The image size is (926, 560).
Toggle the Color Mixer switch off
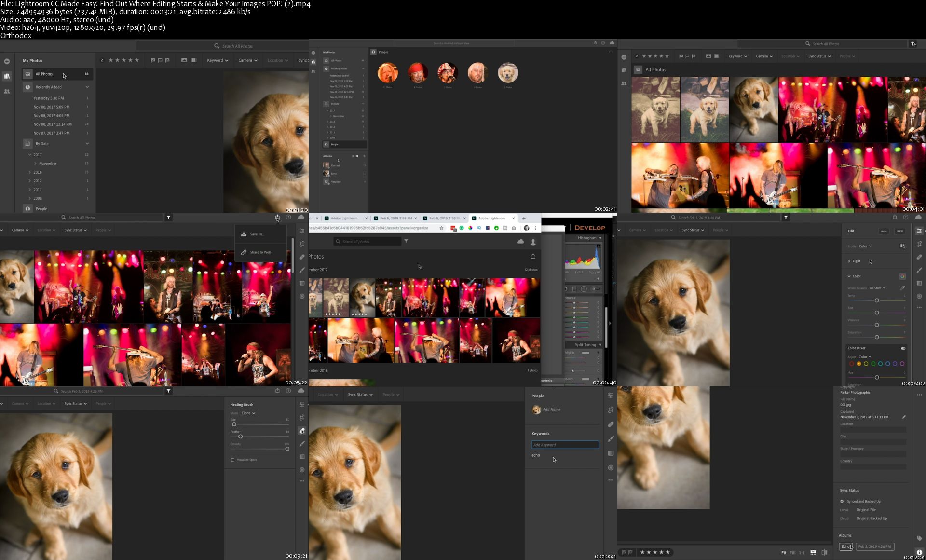point(903,348)
